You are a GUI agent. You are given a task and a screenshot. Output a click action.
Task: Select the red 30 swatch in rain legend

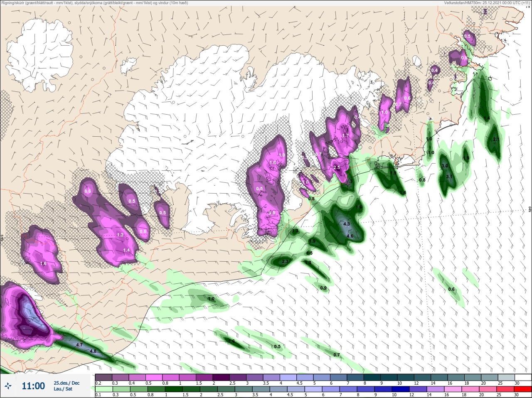(523, 389)
